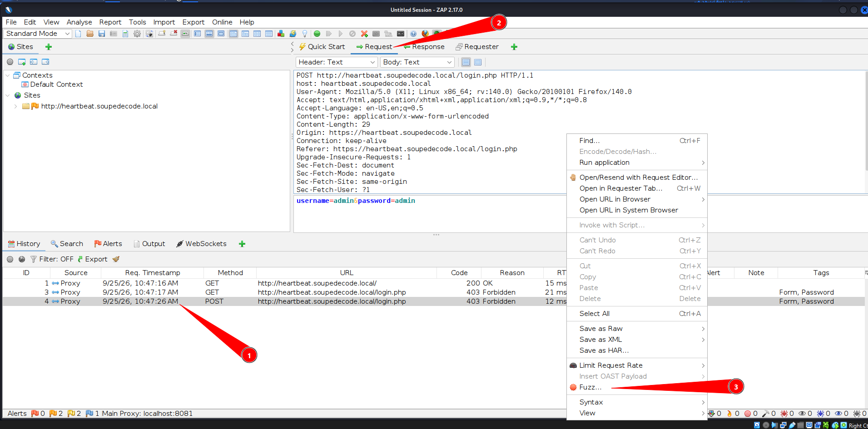Viewport: 868px width, 429px height.
Task: Toggle the combined header and body view button
Action: click(478, 62)
